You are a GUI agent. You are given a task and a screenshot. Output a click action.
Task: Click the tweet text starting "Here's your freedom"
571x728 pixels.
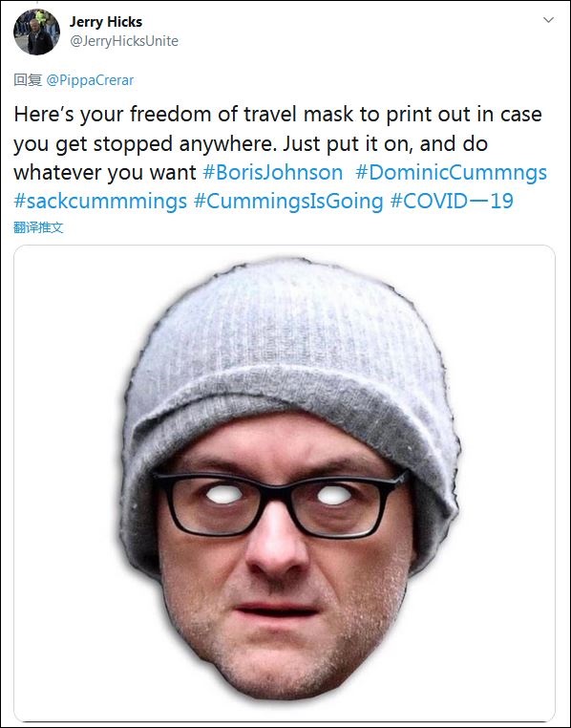[x=280, y=143]
